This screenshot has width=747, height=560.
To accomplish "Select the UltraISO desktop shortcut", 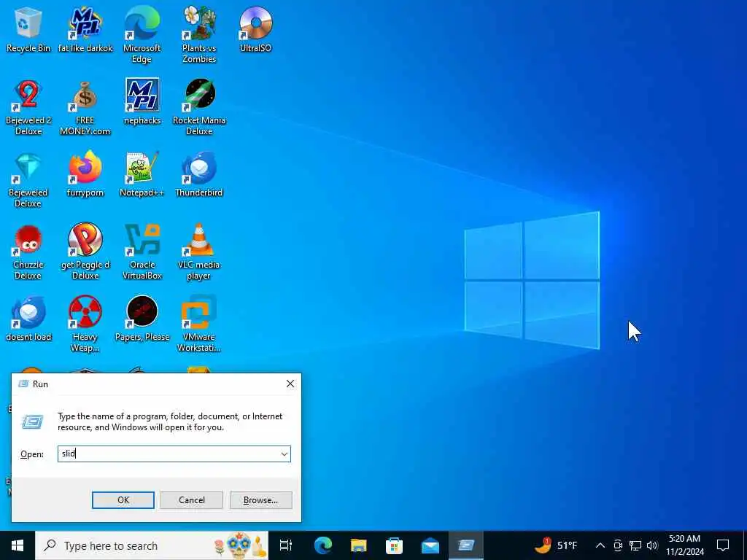I will tap(256, 29).
